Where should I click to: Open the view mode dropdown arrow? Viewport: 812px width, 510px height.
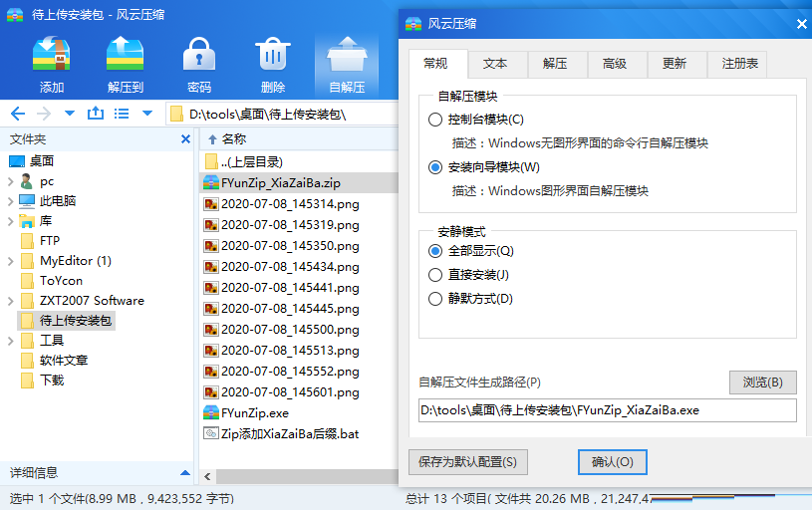tap(147, 114)
